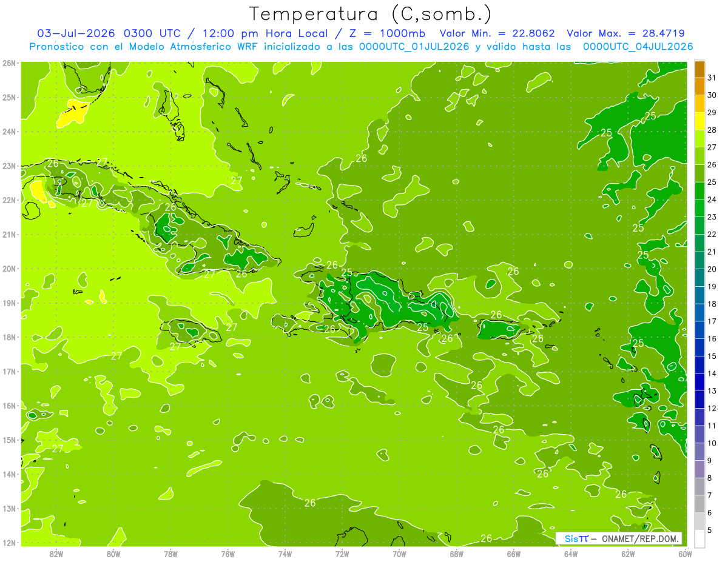Screen dimensions: 728x562
Task: Click the 24N latitude axis label
Action: coord(9,132)
